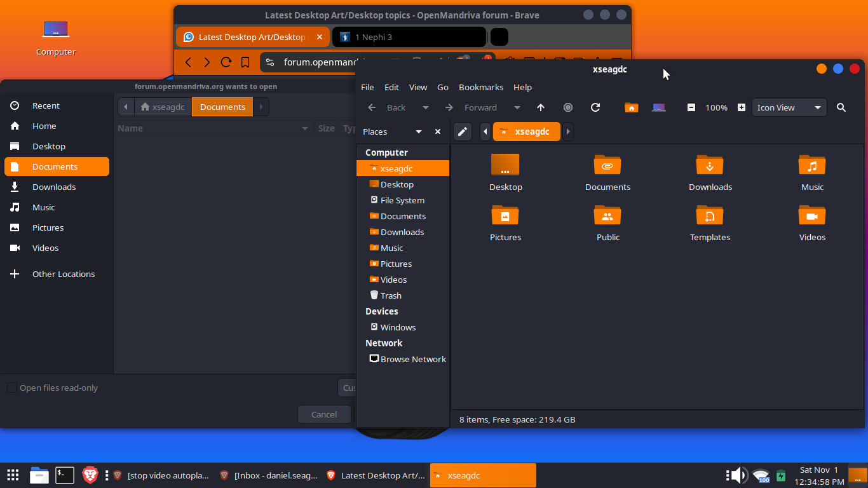Viewport: 868px width, 488px height.
Task: Zoom in with the plus icon
Action: click(742, 107)
